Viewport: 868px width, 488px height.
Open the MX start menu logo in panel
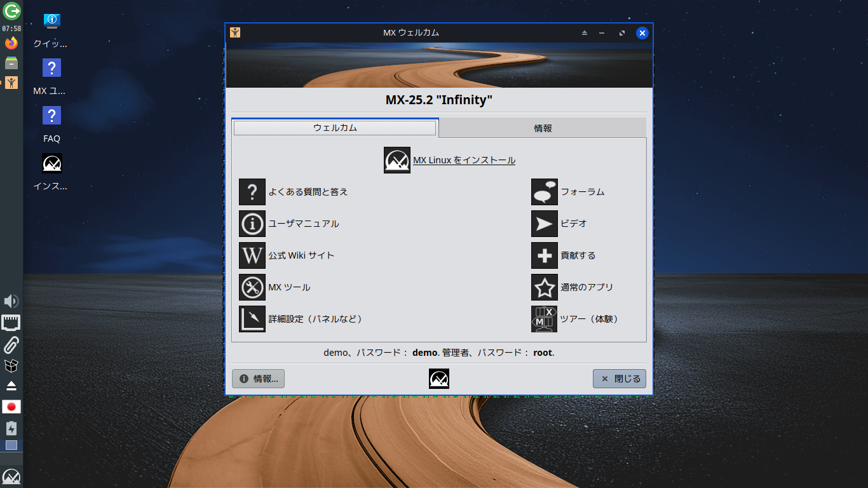[11, 477]
